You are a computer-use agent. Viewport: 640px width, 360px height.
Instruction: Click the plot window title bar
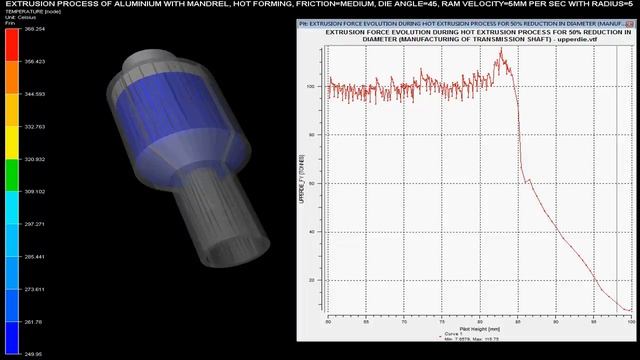pos(466,24)
